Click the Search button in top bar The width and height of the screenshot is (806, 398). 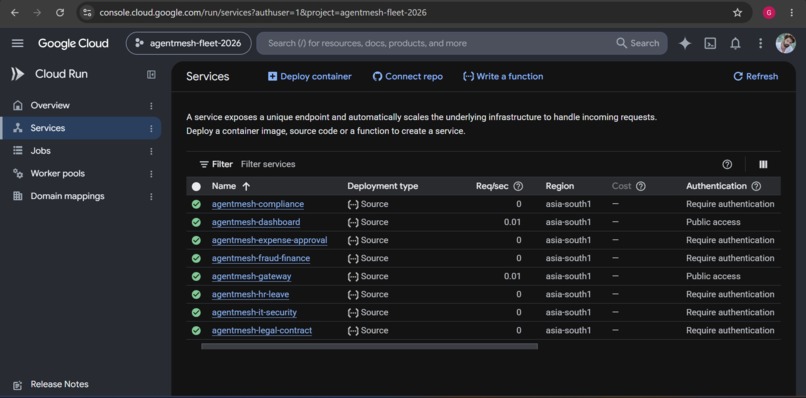click(638, 43)
